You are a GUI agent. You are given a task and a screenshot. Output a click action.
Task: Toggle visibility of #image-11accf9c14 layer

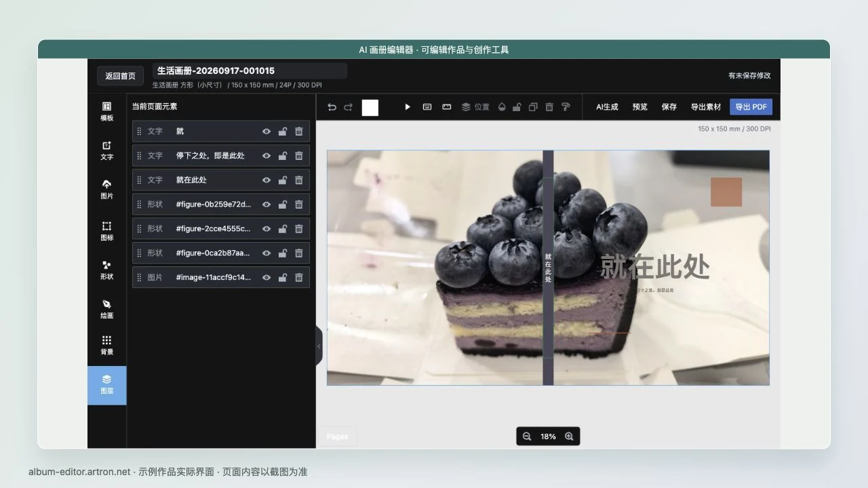[267, 277]
